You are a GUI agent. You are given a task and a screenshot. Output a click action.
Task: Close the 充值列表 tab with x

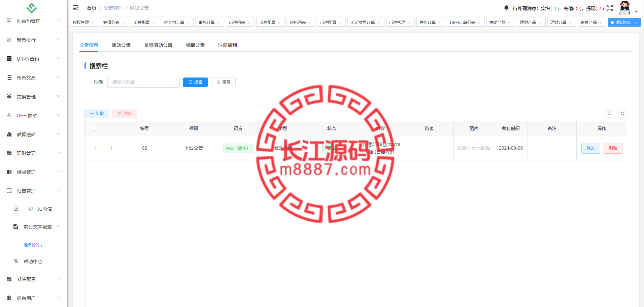click(x=123, y=23)
